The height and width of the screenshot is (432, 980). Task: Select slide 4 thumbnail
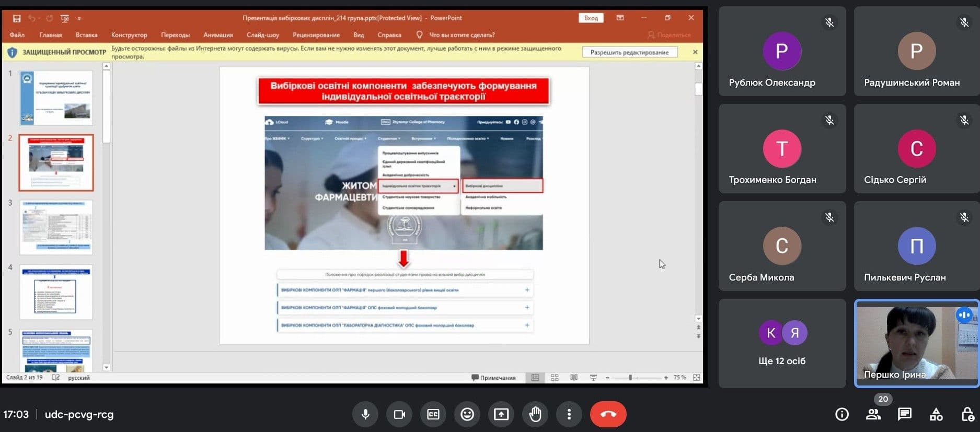click(56, 292)
